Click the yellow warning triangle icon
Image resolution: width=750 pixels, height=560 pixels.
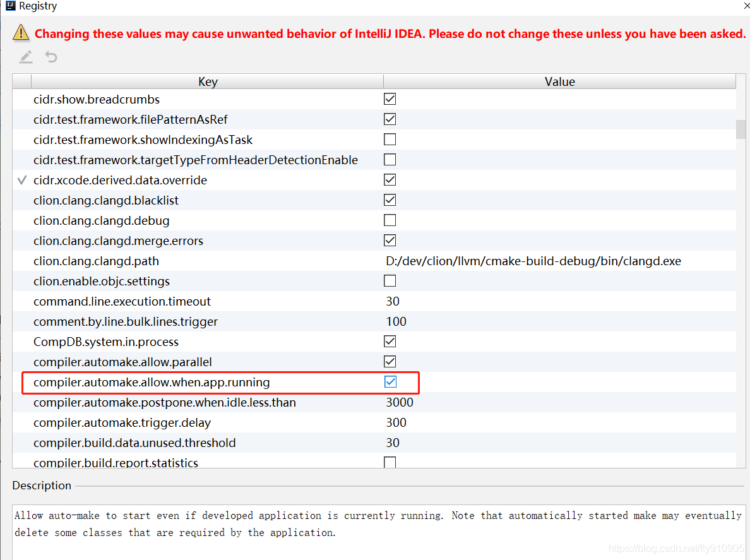point(21,33)
